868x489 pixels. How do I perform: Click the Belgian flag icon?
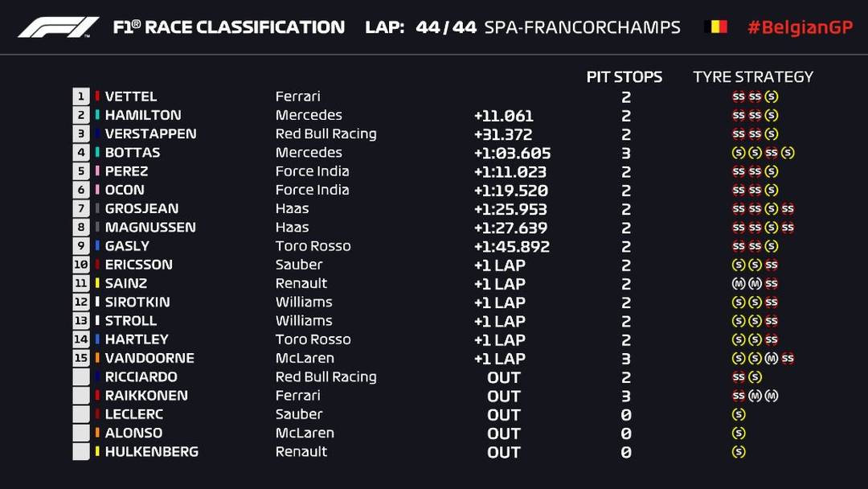tap(715, 27)
